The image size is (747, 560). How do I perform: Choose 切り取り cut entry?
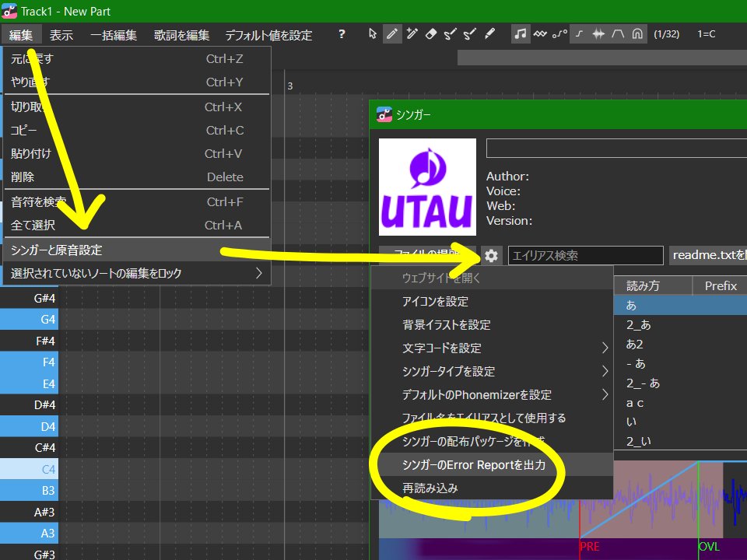point(137,107)
